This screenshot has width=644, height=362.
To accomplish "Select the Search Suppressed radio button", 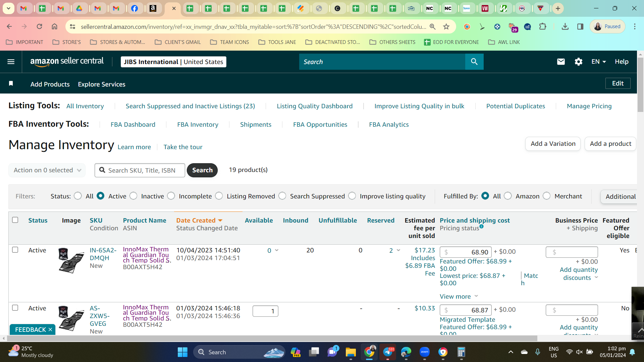I will point(282,196).
